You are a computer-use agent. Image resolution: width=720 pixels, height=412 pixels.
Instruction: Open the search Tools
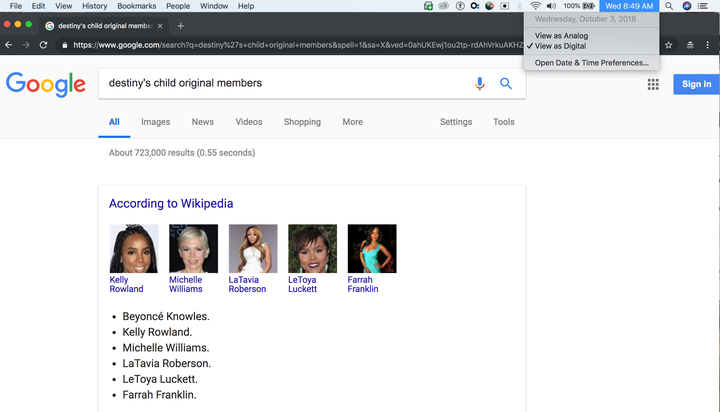(x=503, y=122)
